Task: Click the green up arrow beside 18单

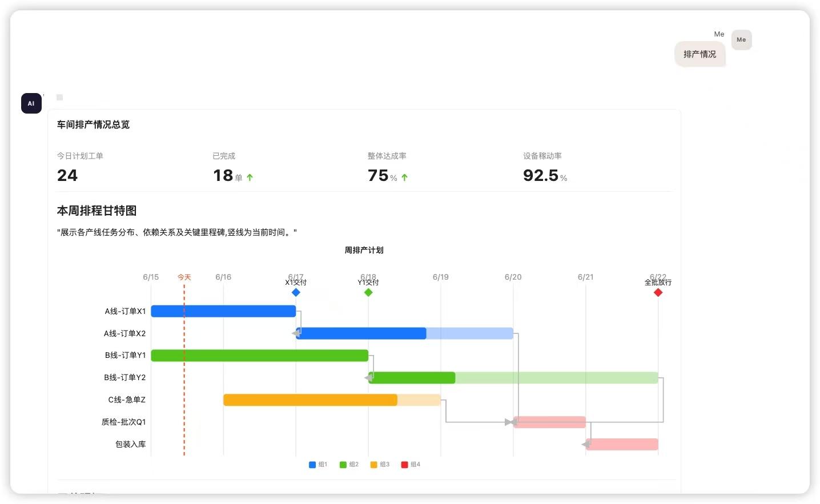Action: click(x=250, y=178)
